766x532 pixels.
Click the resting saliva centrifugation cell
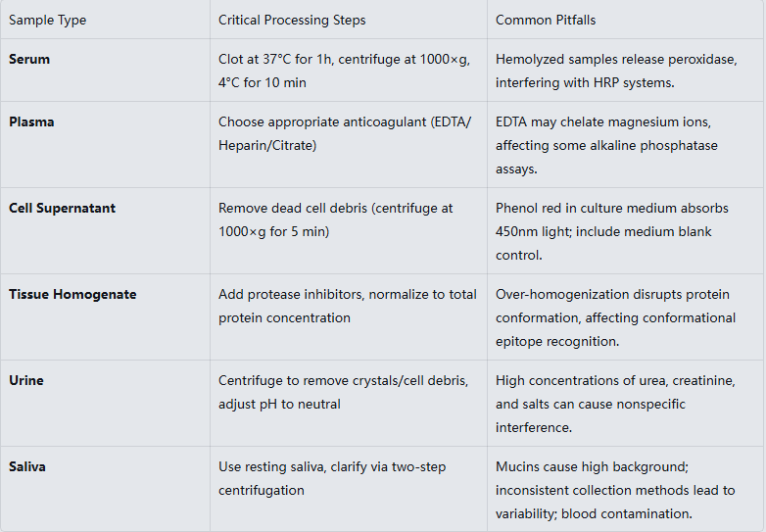[x=331, y=478]
